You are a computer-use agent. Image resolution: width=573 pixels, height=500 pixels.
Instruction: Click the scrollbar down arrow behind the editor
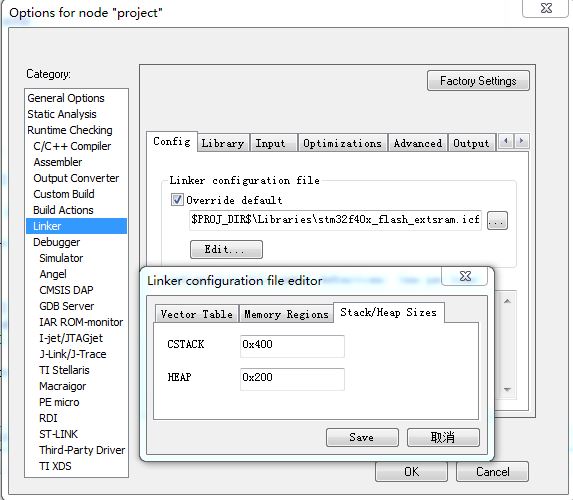click(x=507, y=389)
